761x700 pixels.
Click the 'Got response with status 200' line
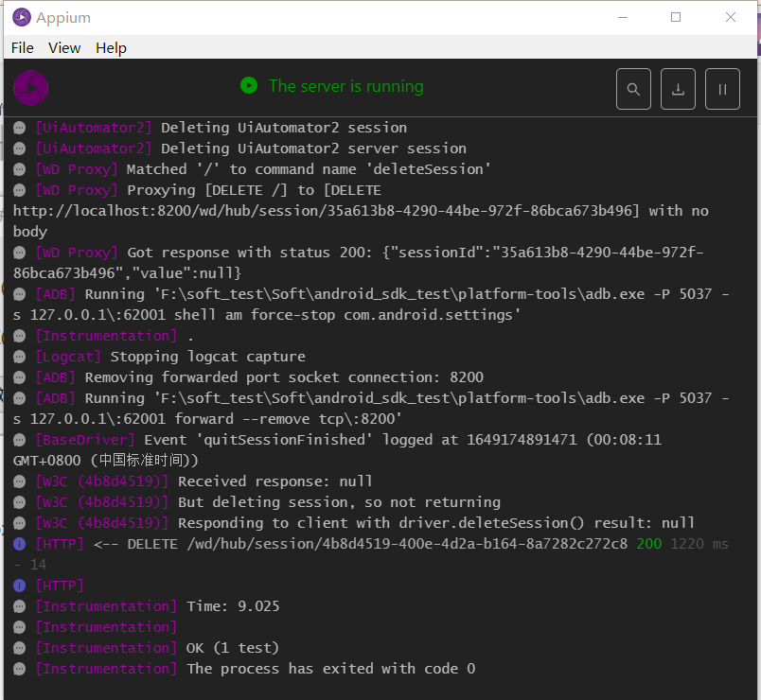click(358, 262)
